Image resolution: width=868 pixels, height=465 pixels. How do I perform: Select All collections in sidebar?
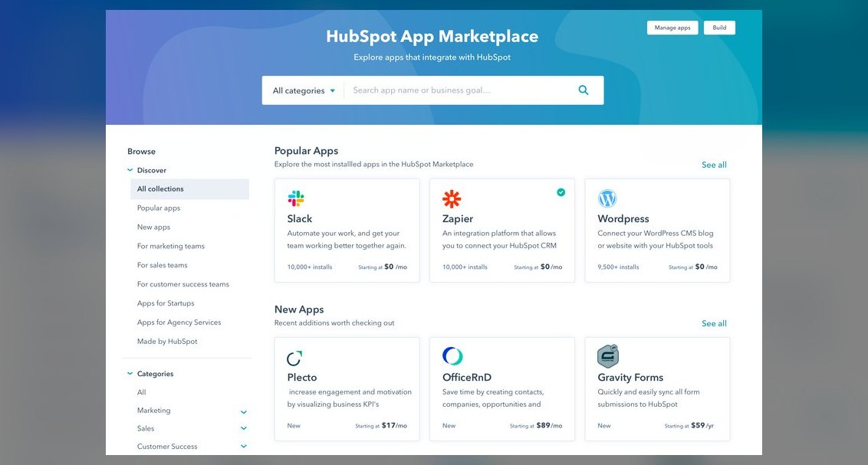190,189
